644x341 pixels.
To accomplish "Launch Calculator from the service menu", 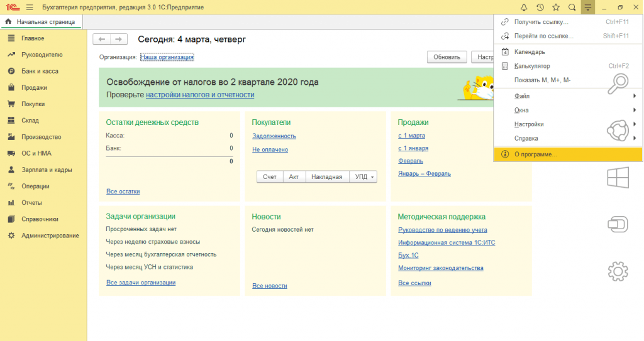I will 532,66.
